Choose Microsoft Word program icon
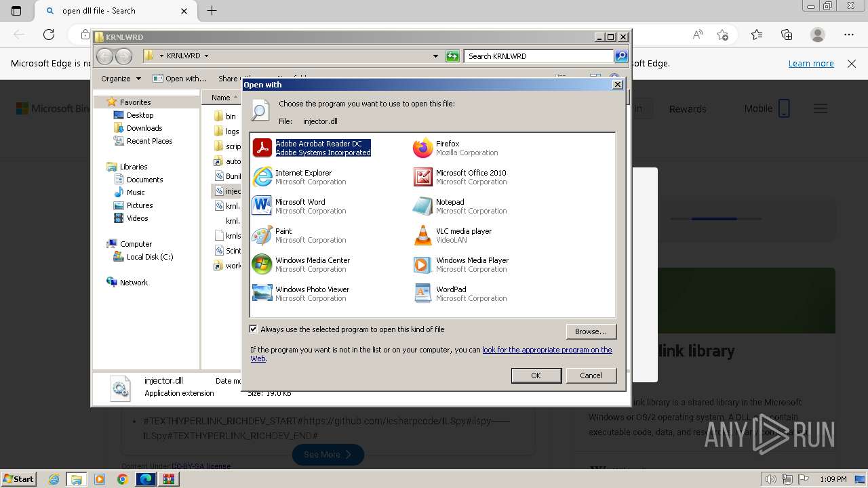Screen dimensions: 868x488 pos(262,206)
